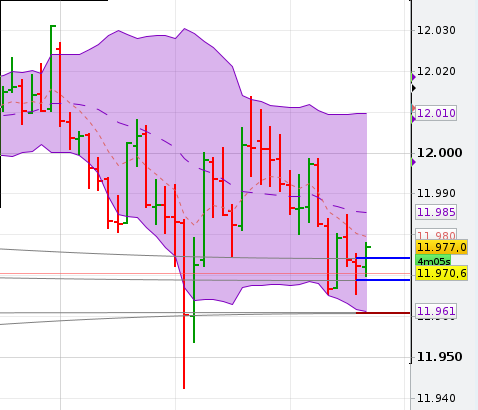Image resolution: width=478 pixels, height=410 pixels.
Task: Select the dark red horizontal line at 11.961
Action: point(383,313)
